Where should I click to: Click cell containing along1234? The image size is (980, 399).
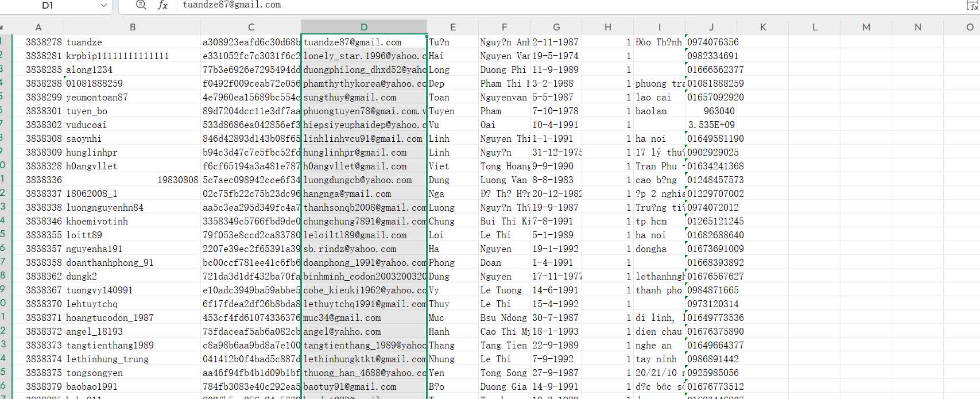[133, 69]
